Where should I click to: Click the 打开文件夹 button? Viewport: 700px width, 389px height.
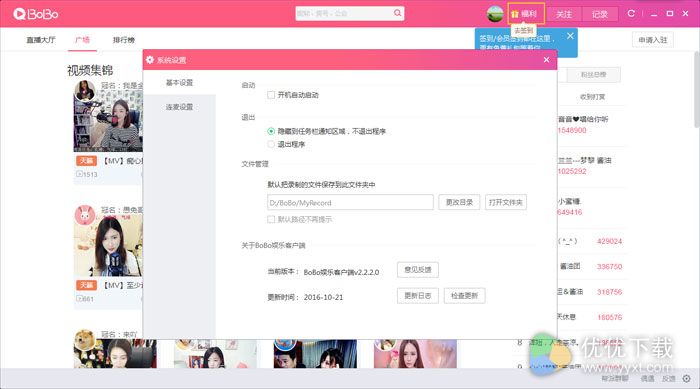pyautogui.click(x=505, y=202)
